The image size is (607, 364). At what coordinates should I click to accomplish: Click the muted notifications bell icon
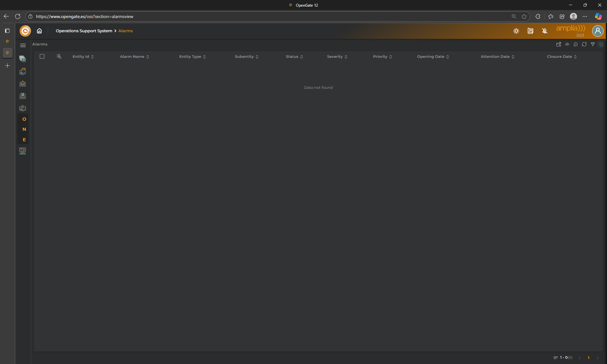click(545, 31)
